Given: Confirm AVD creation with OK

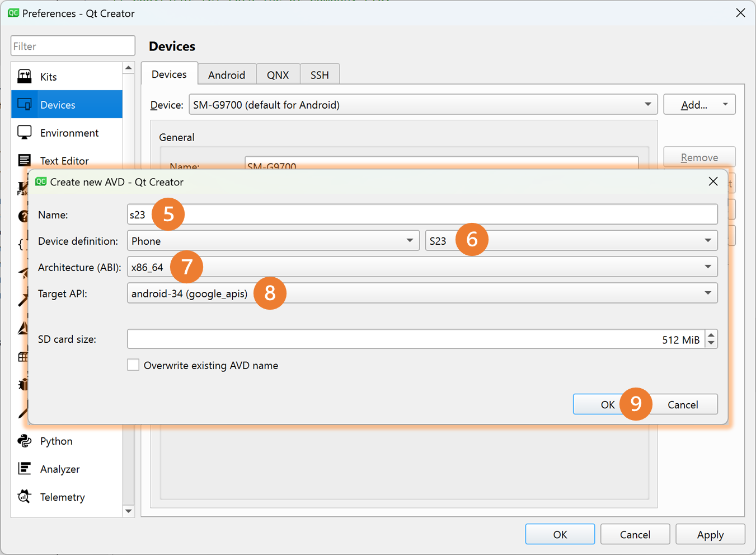Looking at the screenshot, I should coord(608,404).
